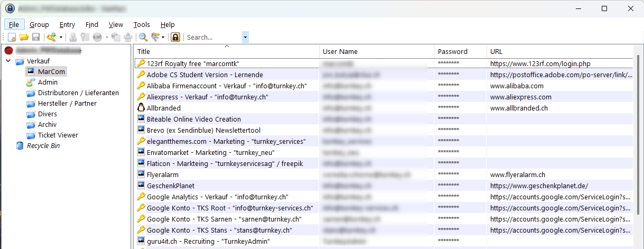Sort entries by User Name column header
This screenshot has height=249, width=644.
tap(378, 51)
